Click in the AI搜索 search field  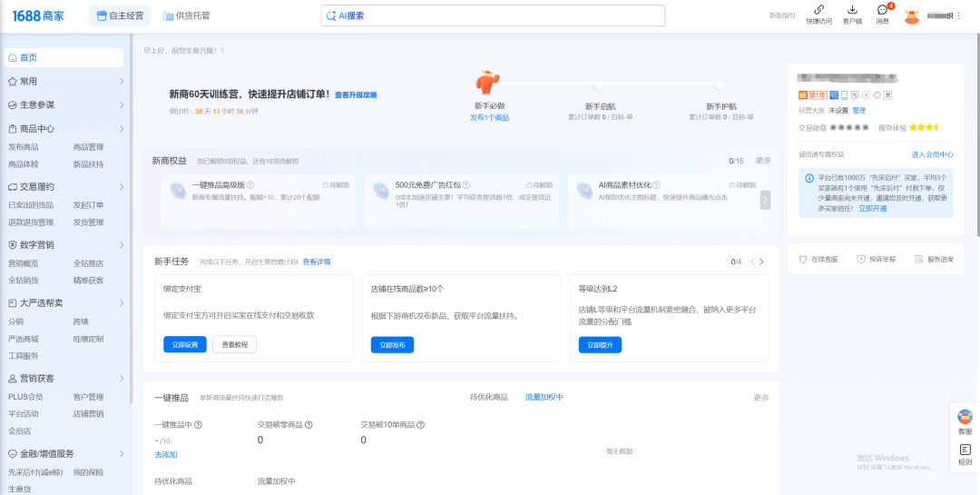(493, 15)
